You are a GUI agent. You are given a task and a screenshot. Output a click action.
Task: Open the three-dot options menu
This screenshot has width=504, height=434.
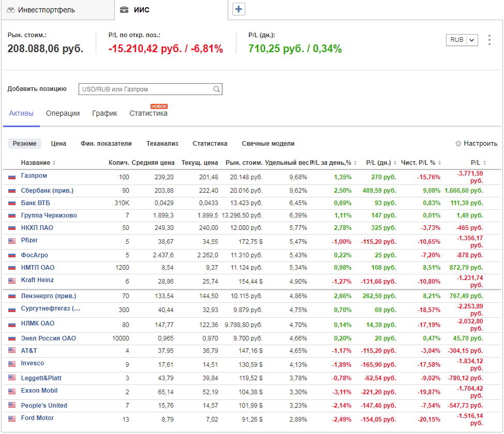click(x=489, y=40)
